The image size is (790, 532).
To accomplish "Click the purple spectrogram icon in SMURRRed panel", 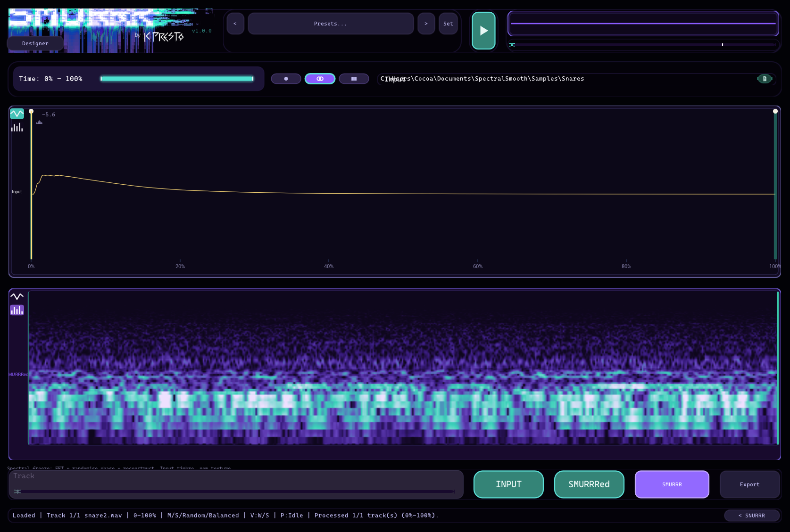I will tap(17, 310).
